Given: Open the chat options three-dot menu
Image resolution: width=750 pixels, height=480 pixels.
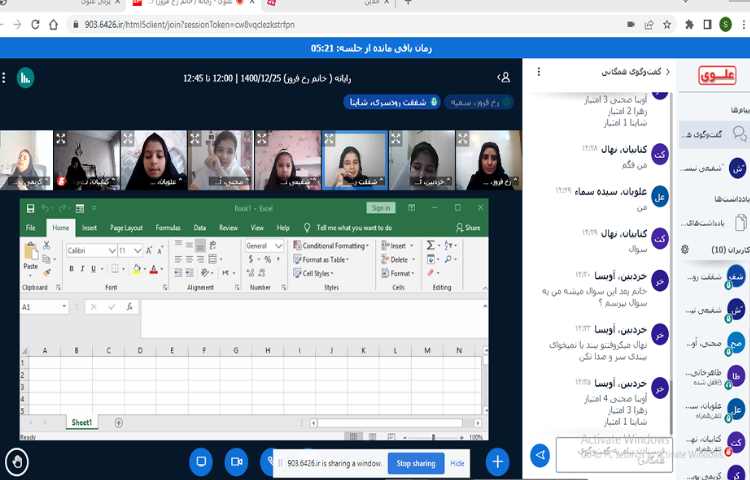Looking at the screenshot, I should [x=539, y=72].
